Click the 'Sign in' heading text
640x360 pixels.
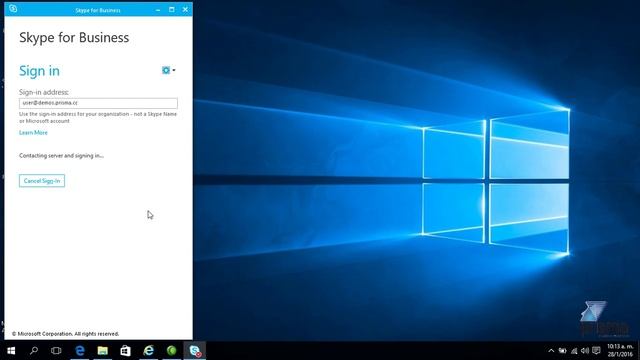[x=39, y=71]
